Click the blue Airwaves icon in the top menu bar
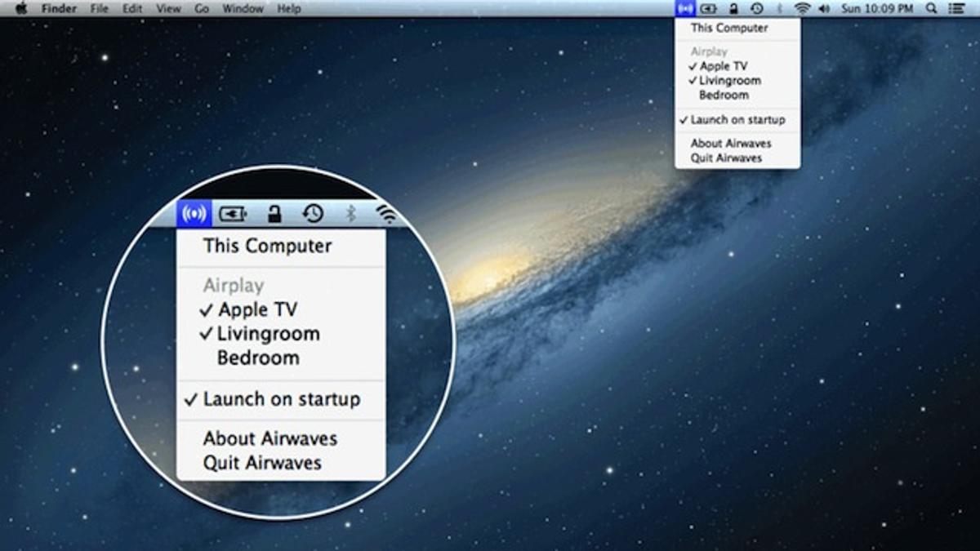 tap(684, 9)
